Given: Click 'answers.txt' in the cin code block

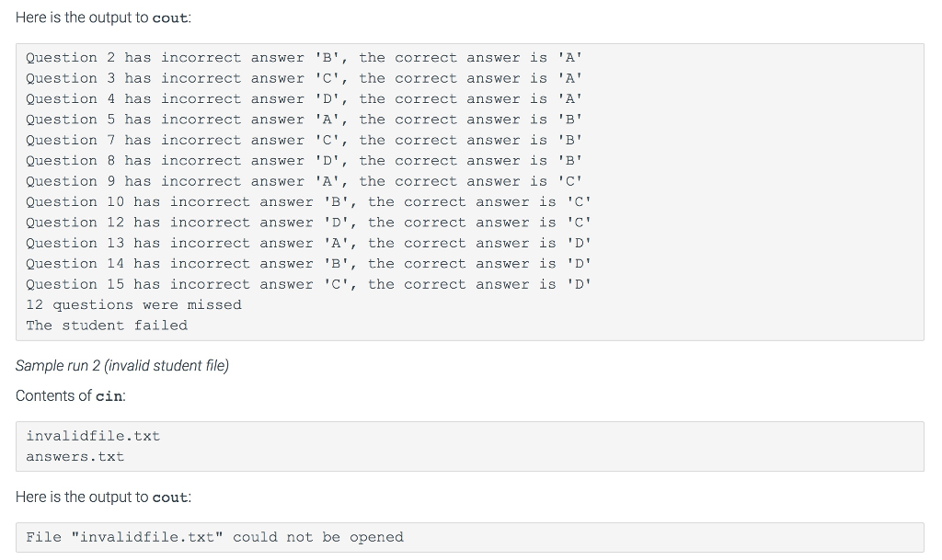Looking at the screenshot, I should point(75,457).
